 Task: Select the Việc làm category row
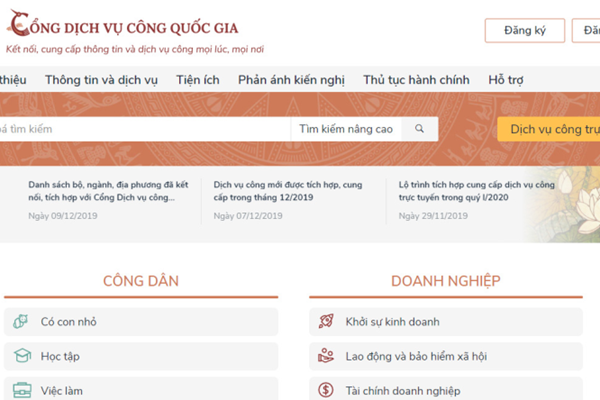click(141, 389)
